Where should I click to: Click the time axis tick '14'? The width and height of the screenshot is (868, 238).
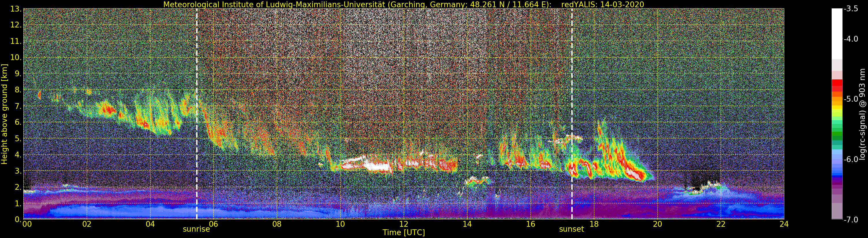(x=467, y=224)
